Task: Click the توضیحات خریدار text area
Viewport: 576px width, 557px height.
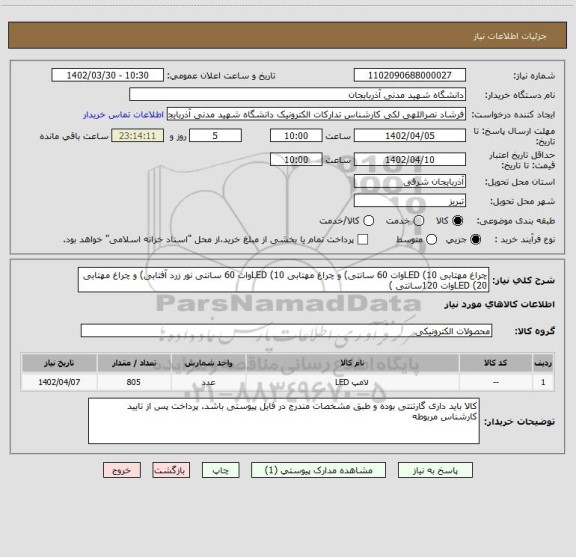Action: pyautogui.click(x=284, y=421)
